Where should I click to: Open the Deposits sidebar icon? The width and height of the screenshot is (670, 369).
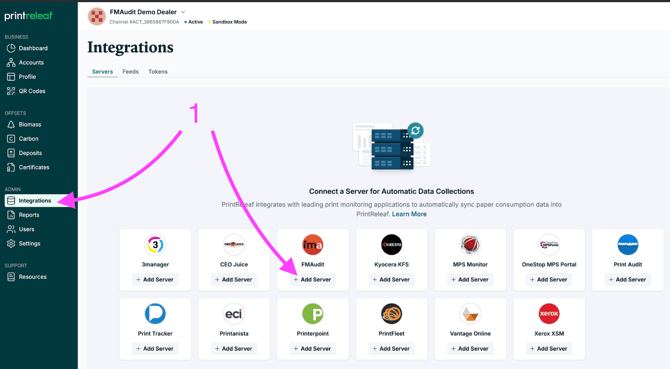tap(11, 153)
